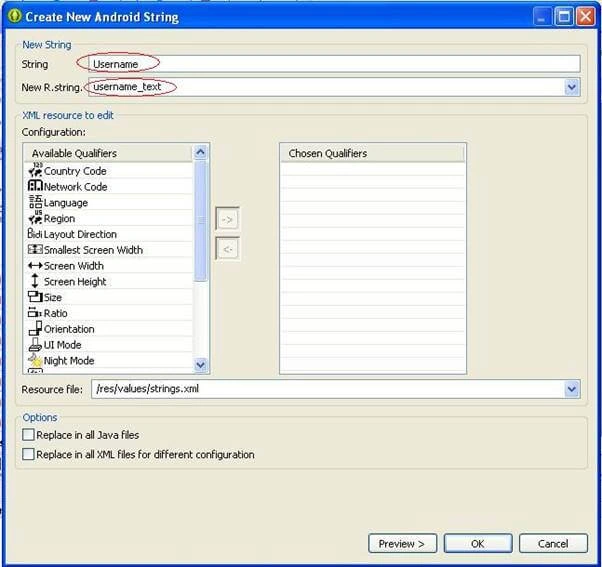Click the Country Code qualifier icon

coord(35,170)
